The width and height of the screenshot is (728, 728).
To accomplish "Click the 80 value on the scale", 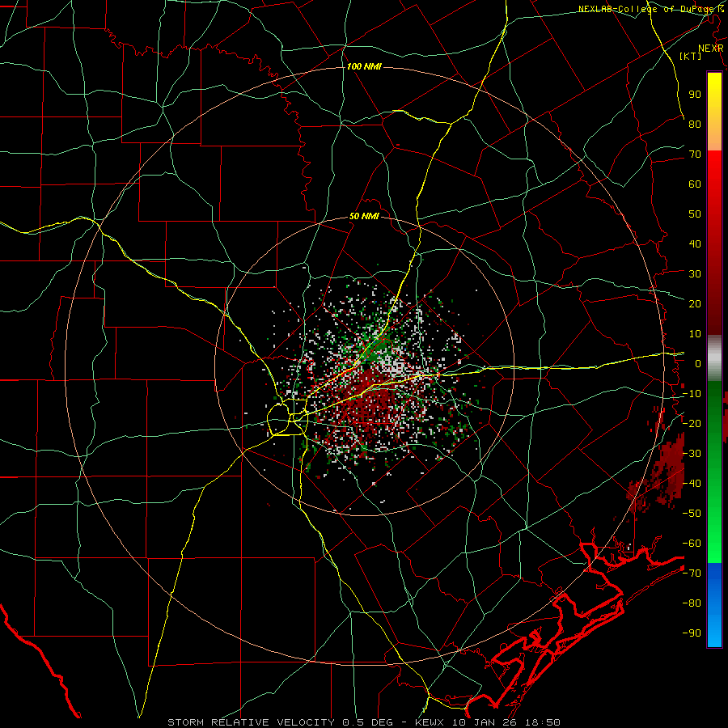I will (x=695, y=125).
